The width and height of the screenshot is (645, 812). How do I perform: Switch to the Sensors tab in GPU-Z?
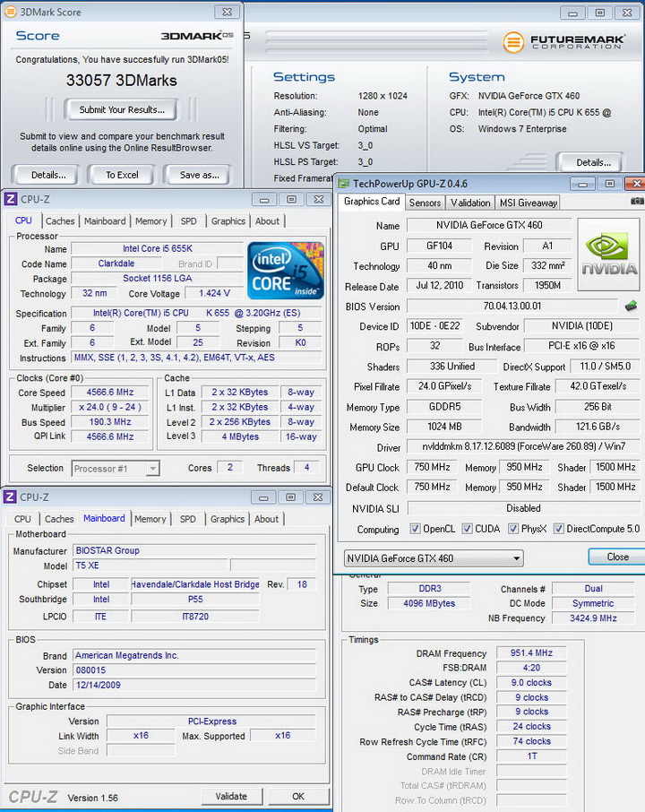tap(425, 203)
